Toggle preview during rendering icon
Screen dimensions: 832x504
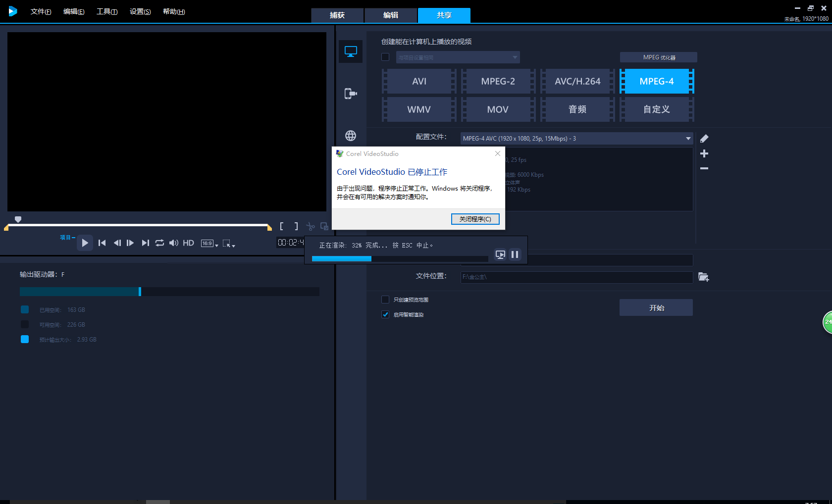click(500, 254)
